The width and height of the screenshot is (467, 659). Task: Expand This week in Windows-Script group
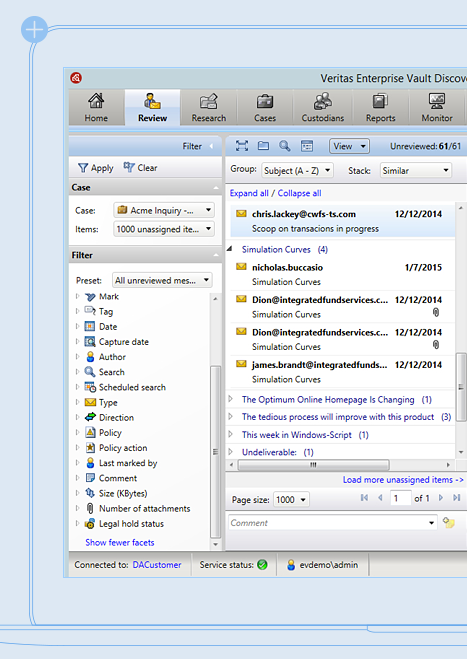click(231, 434)
